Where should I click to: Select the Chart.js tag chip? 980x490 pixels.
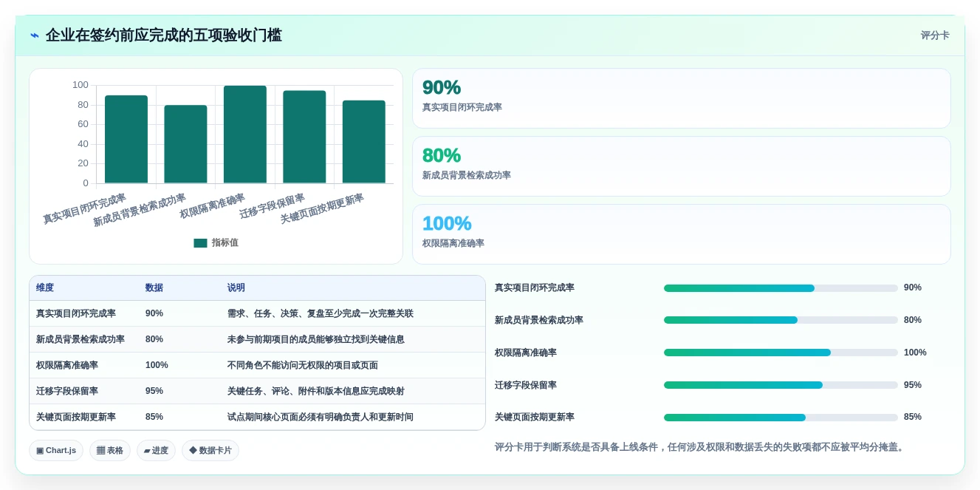(x=56, y=450)
